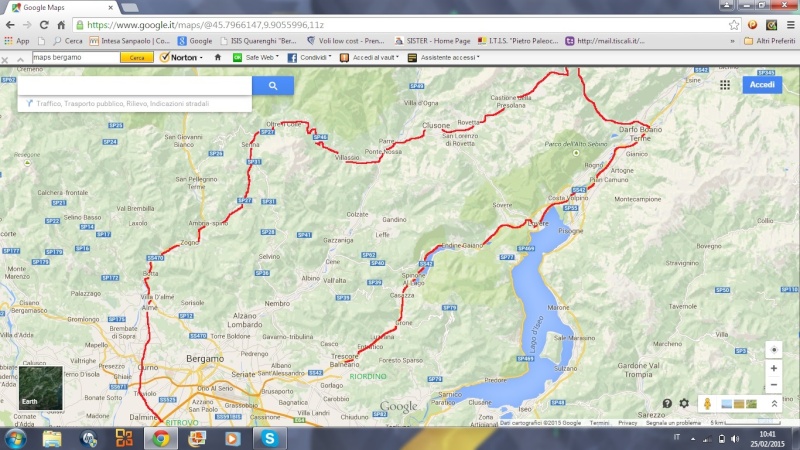Click the Norton toolbar search field
The height and width of the screenshot is (450, 800).
click(x=76, y=57)
